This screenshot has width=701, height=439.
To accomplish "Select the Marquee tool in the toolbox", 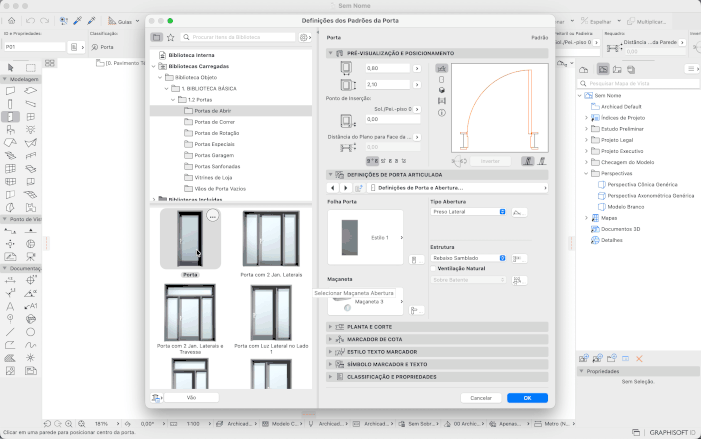I will coord(30,68).
